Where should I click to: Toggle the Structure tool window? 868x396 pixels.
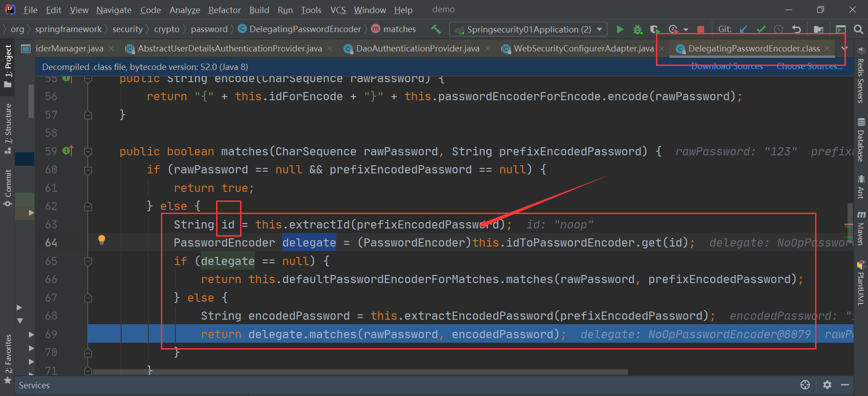coord(8,129)
